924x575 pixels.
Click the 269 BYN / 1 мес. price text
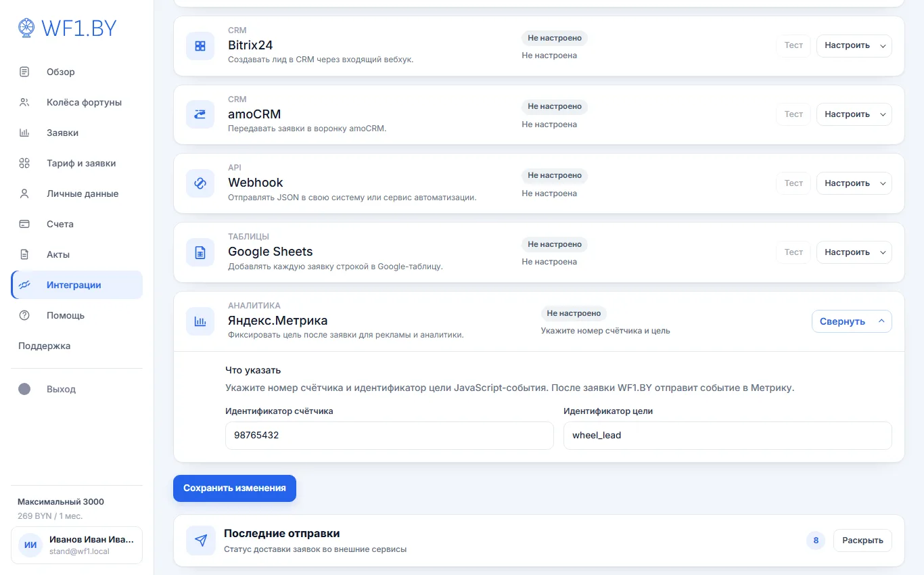tap(50, 516)
